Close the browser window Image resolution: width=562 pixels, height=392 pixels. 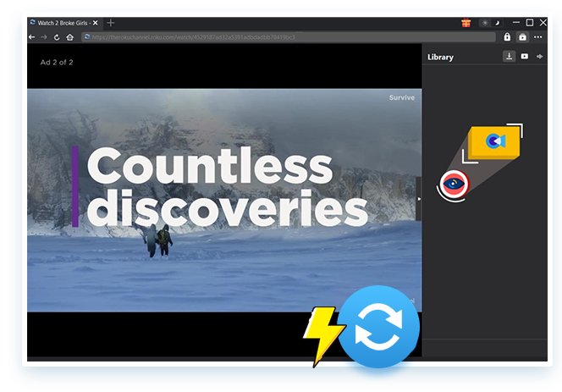[x=543, y=23]
